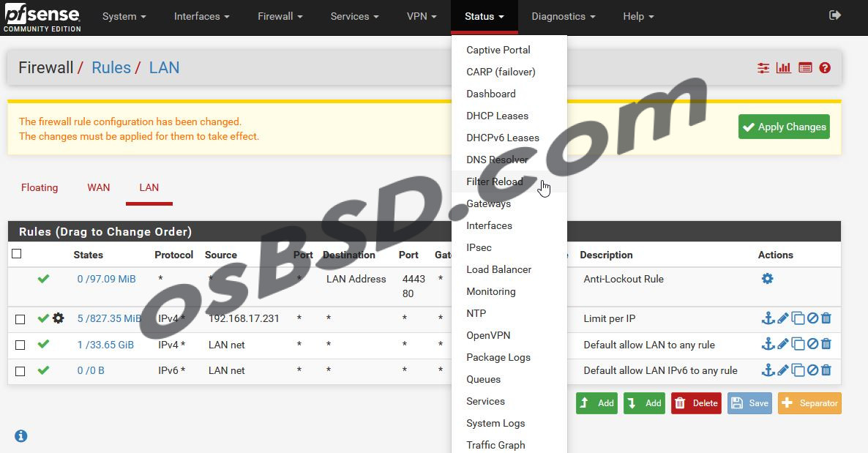Click the red help question mark icon
The height and width of the screenshot is (453, 868).
[x=825, y=67]
